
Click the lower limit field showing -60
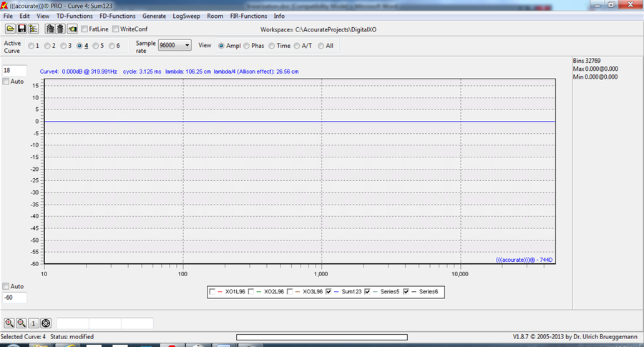pos(14,298)
